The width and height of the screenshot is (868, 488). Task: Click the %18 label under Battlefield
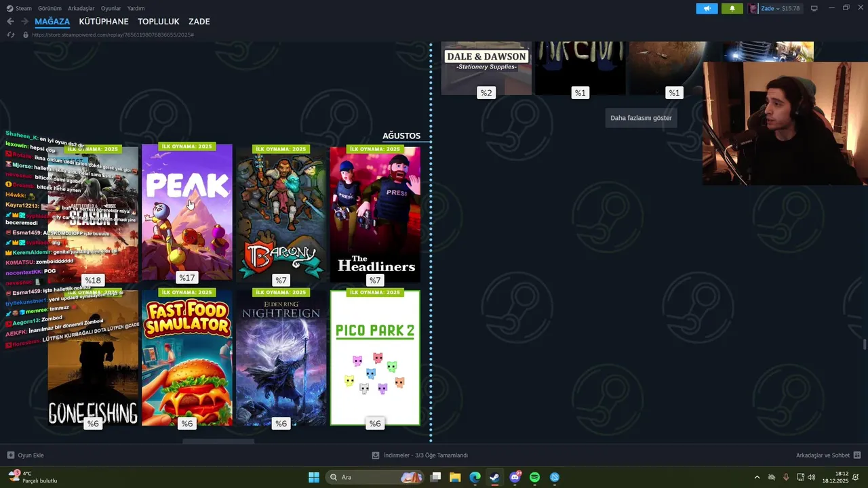coord(93,281)
